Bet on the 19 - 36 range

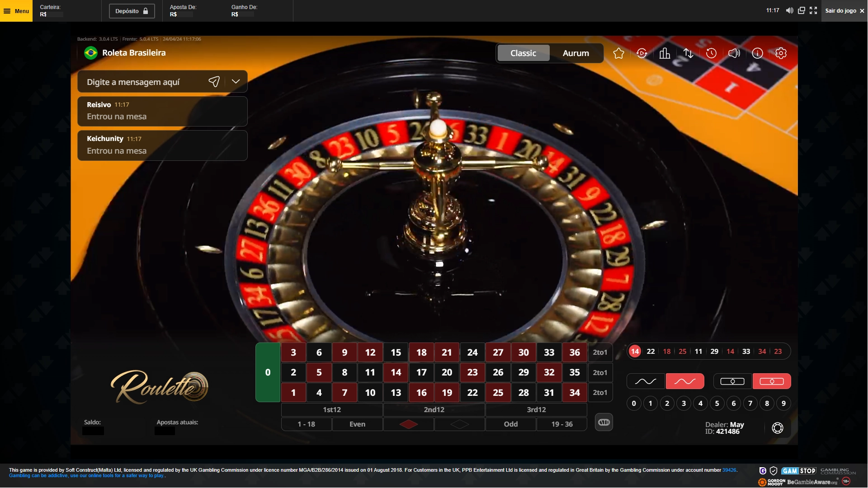coord(562,424)
